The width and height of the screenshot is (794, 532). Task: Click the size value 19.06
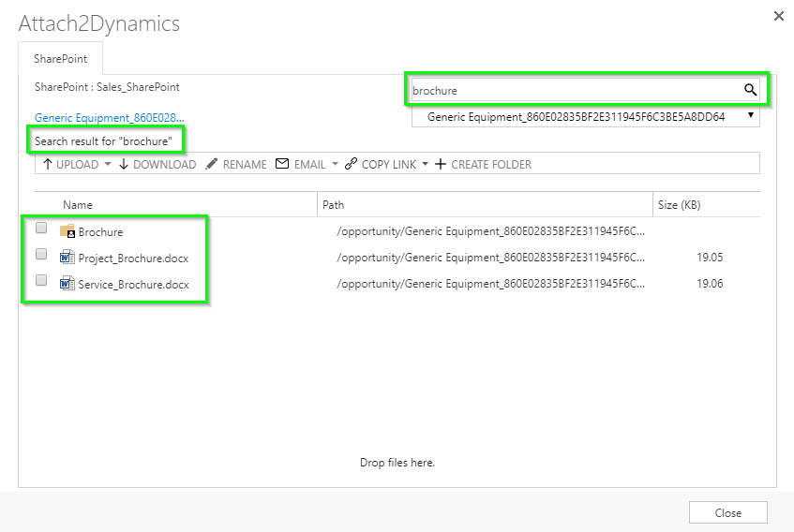click(710, 284)
